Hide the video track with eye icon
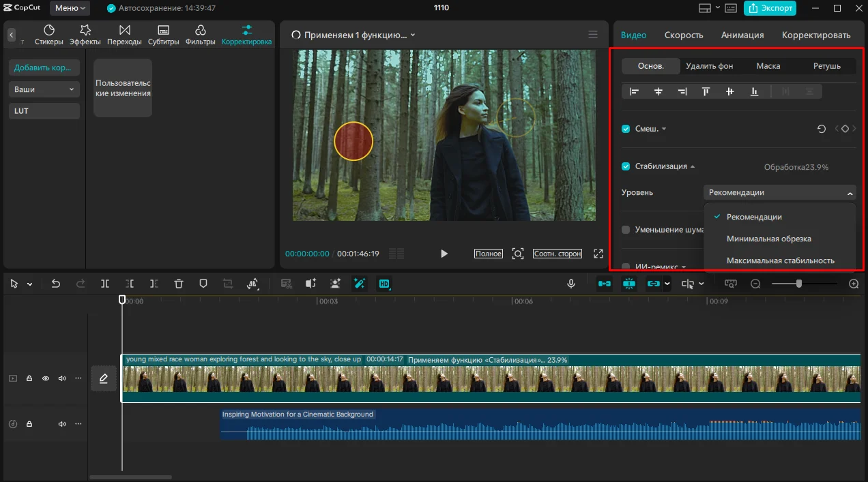 coord(46,378)
